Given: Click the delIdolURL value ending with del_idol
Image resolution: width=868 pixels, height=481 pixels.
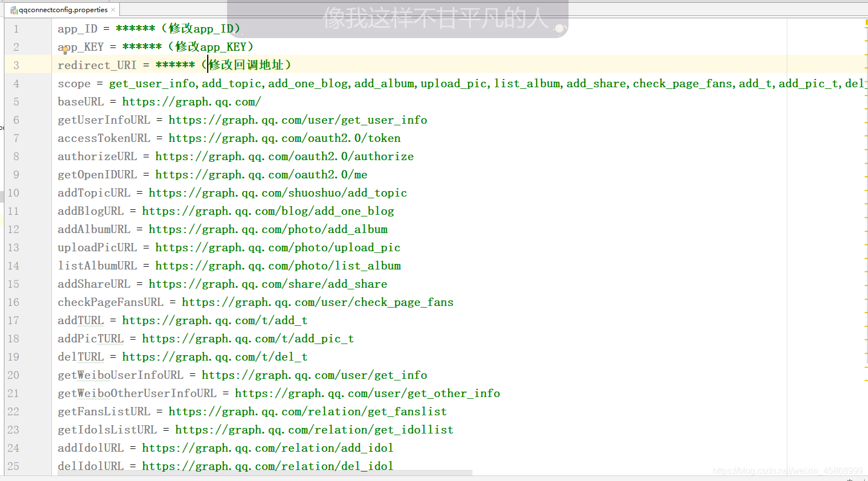Looking at the screenshot, I should tap(268, 466).
